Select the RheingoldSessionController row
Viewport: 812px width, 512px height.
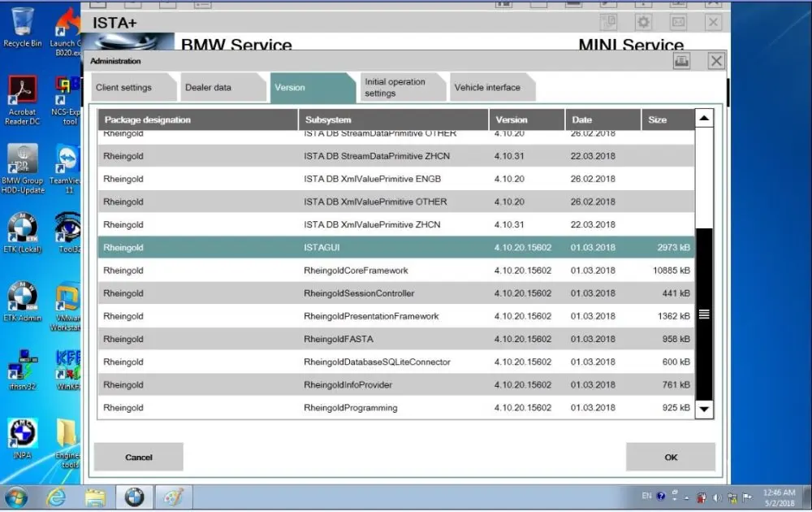pos(396,293)
